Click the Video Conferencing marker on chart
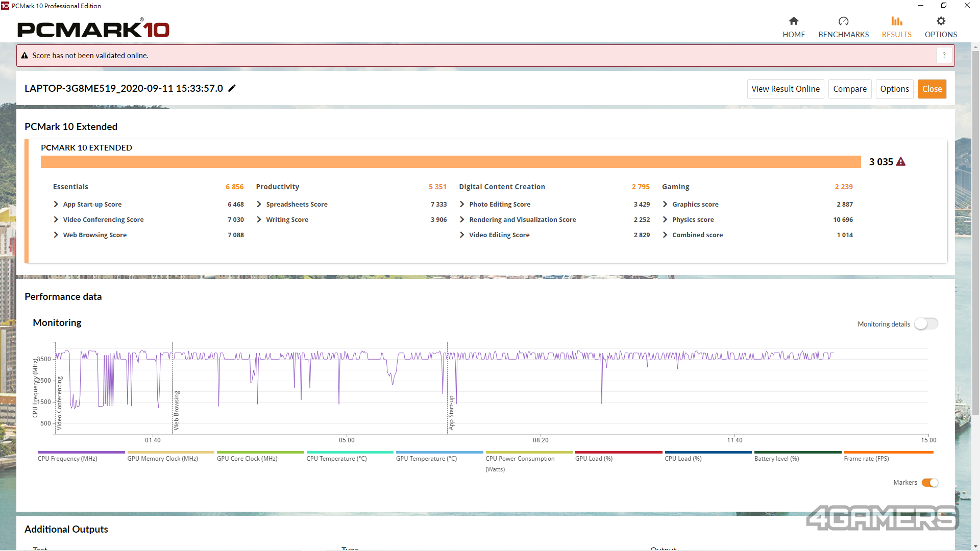The height and width of the screenshot is (551, 980). click(x=59, y=403)
